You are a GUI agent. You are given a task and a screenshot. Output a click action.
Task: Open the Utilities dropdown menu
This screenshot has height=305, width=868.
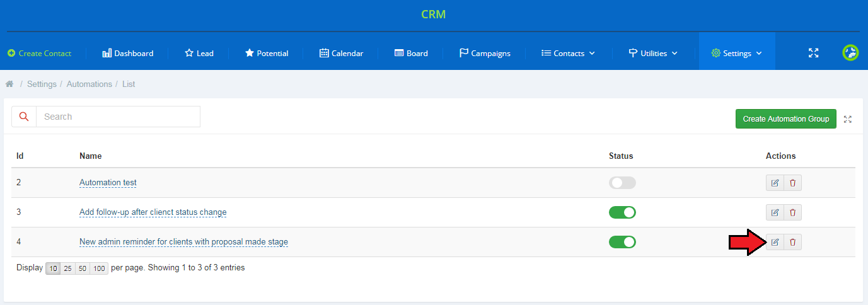[653, 54]
